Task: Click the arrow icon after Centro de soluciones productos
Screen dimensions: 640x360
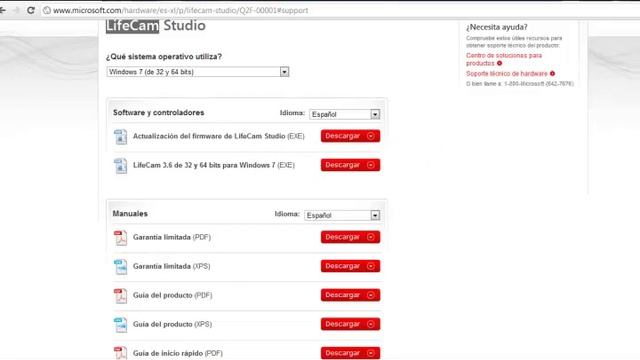Action: pyautogui.click(x=499, y=63)
